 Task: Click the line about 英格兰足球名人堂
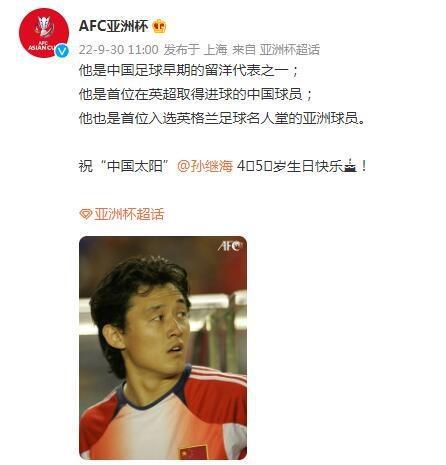pyautogui.click(x=222, y=118)
